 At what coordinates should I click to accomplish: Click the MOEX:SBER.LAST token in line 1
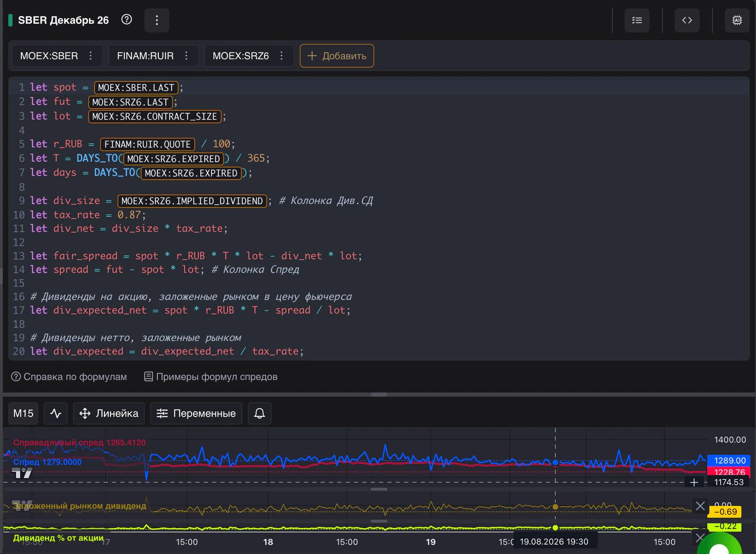(136, 87)
